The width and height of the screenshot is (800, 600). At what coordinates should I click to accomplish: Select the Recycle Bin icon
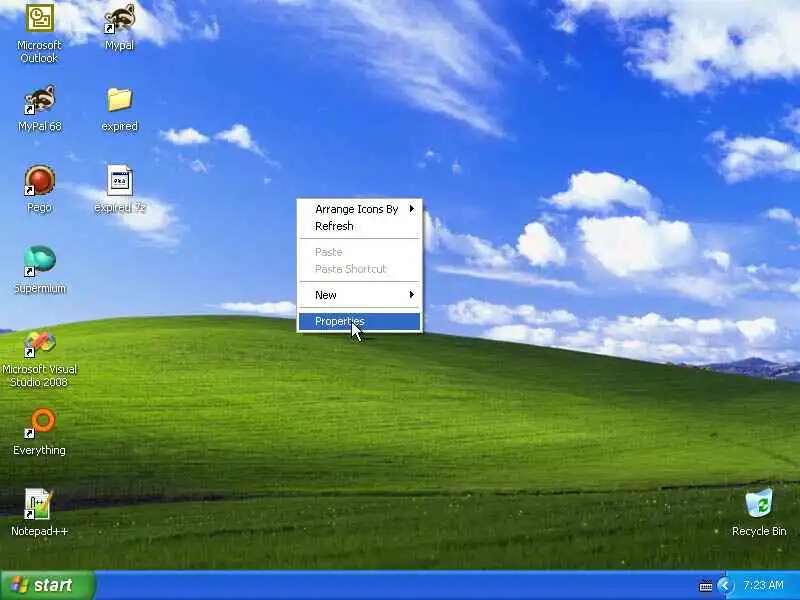(759, 512)
